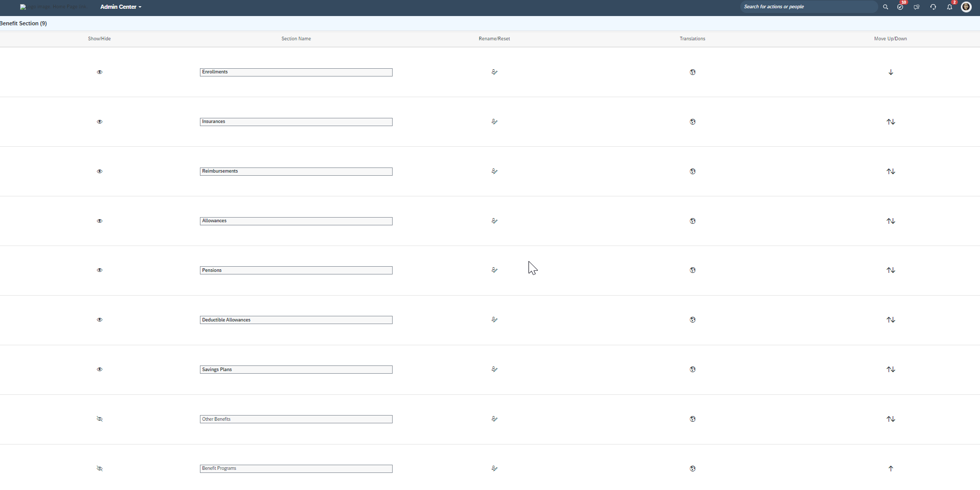Move the Allowances section up
The width and height of the screenshot is (980, 490).
(889, 221)
